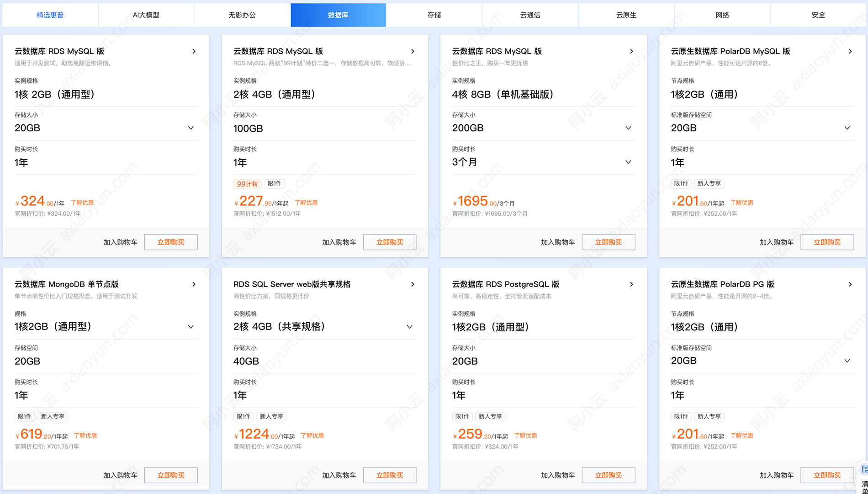
Task: Open arrow on PolarDB MySQL 版 card
Action: [851, 51]
